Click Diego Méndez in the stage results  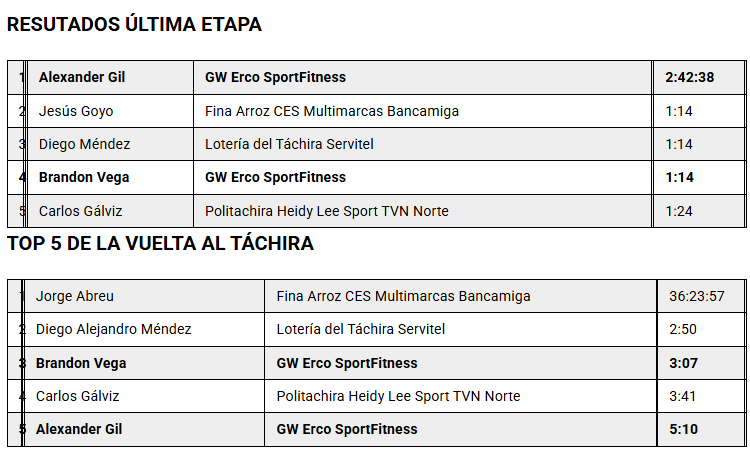[x=84, y=144]
